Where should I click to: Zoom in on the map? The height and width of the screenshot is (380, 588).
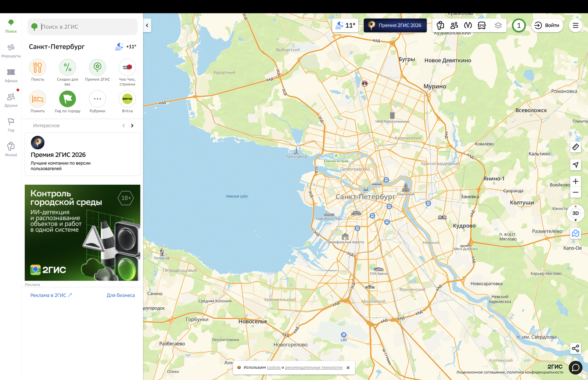tap(576, 181)
